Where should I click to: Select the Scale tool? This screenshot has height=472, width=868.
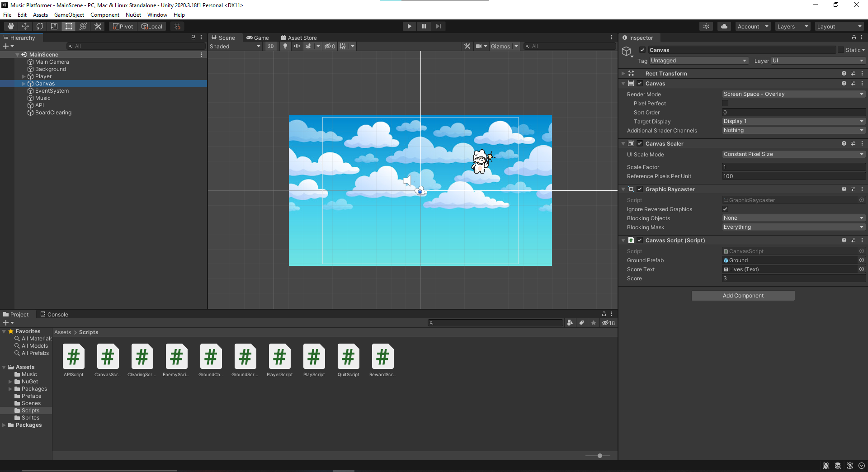point(54,26)
